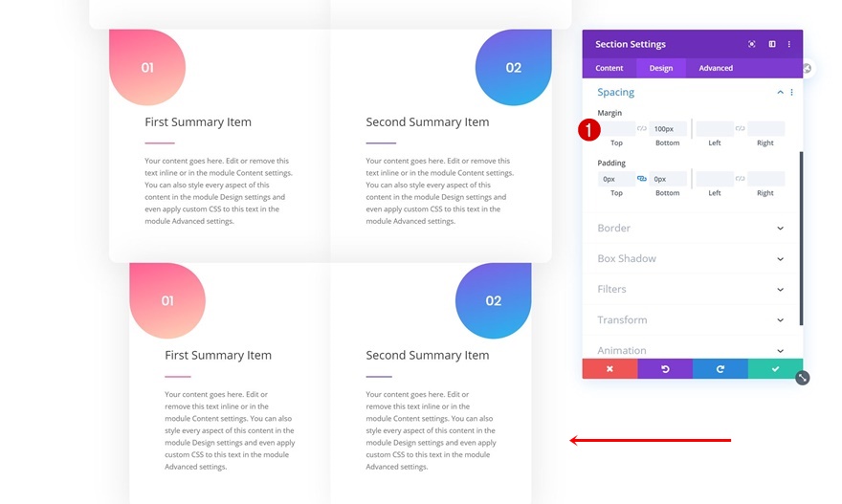Click the Spacing group options dots
The height and width of the screenshot is (504, 842).
tap(791, 93)
